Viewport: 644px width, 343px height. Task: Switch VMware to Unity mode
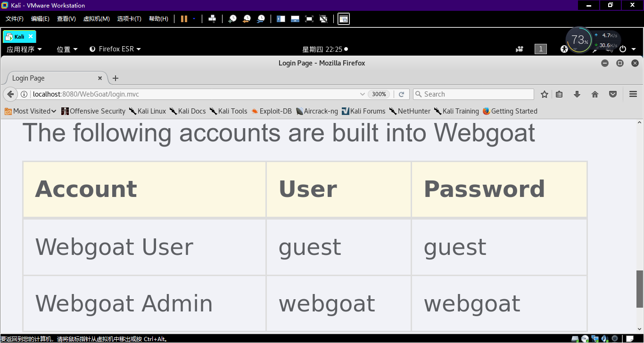323,19
